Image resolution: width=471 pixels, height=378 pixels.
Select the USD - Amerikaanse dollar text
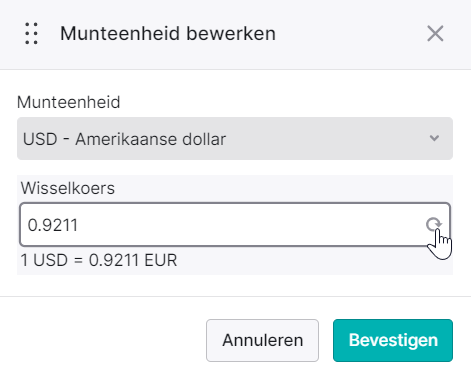[x=124, y=139]
